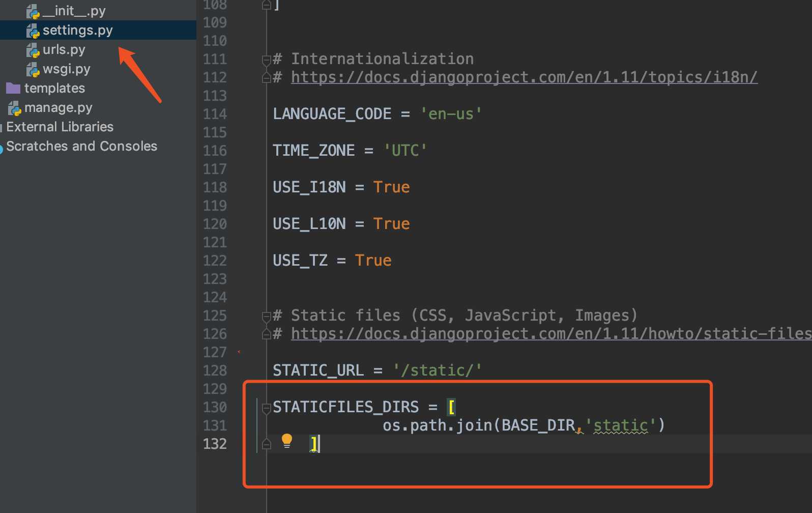
Task: Click the purple templates folder icon
Action: click(x=13, y=88)
